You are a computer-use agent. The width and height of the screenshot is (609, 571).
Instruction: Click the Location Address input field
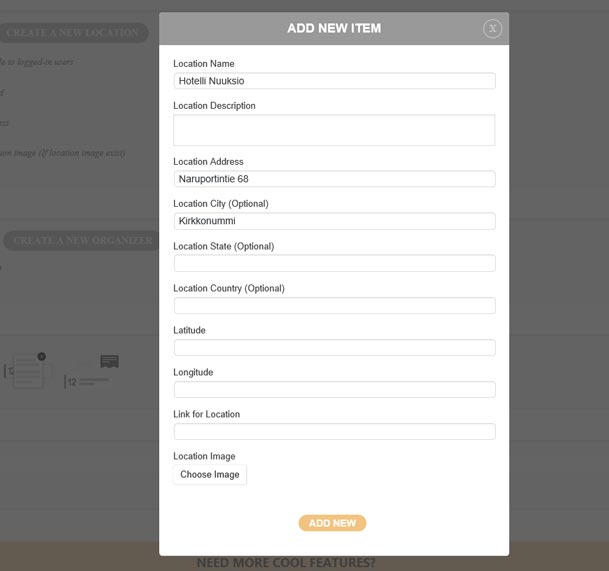tap(334, 179)
